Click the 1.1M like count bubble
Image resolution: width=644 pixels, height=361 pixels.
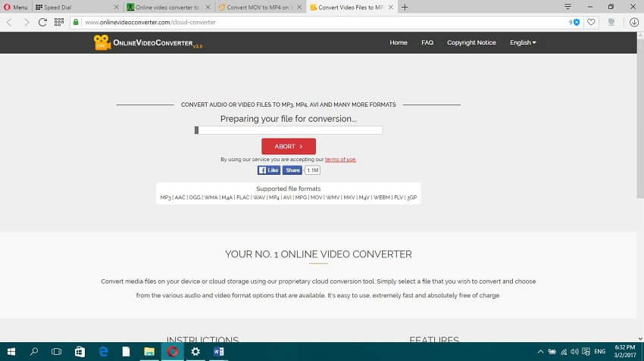point(313,170)
